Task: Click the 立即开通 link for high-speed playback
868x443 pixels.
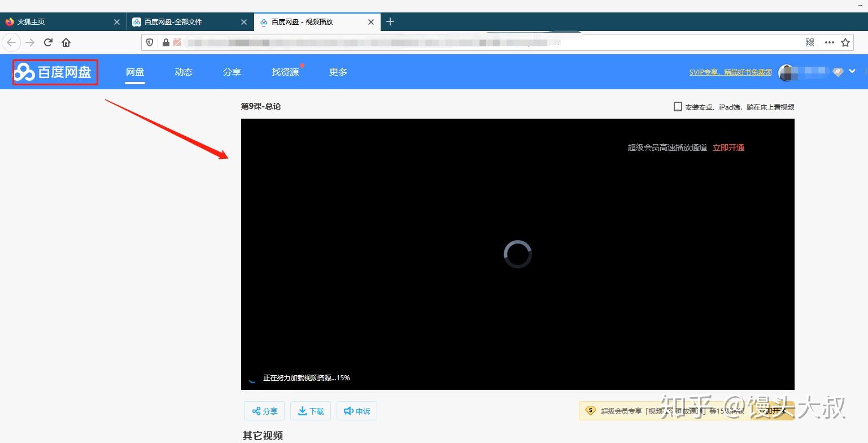Action: (x=728, y=147)
